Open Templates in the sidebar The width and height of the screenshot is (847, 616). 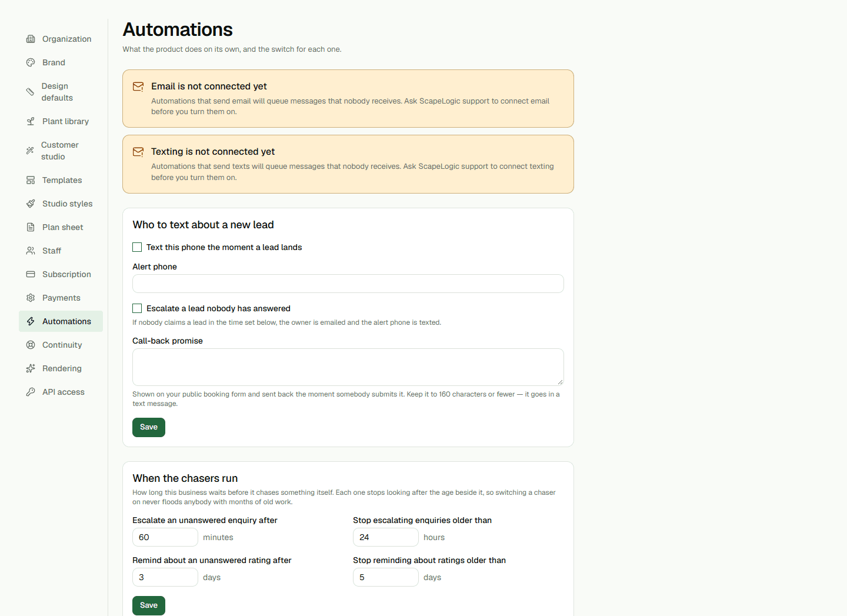click(x=61, y=180)
